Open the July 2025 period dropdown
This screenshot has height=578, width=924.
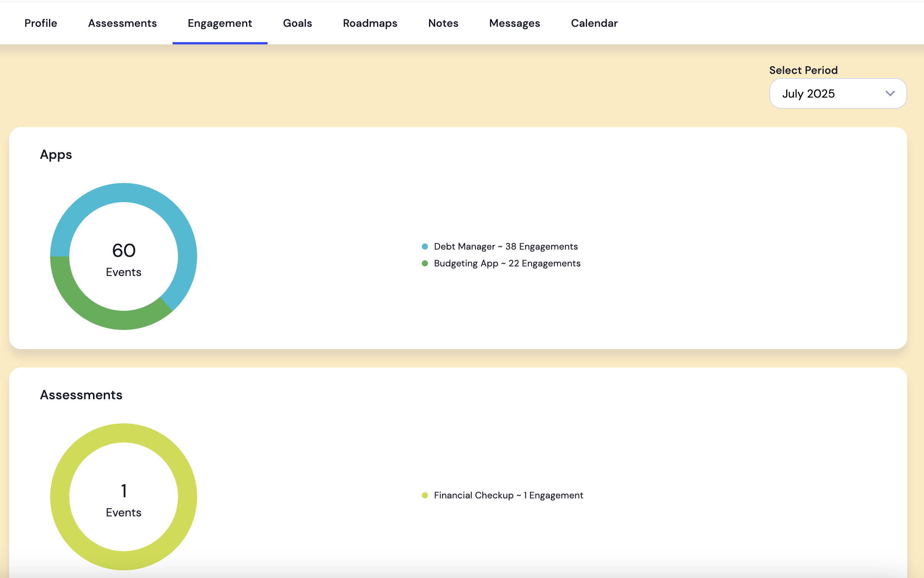pyautogui.click(x=837, y=93)
